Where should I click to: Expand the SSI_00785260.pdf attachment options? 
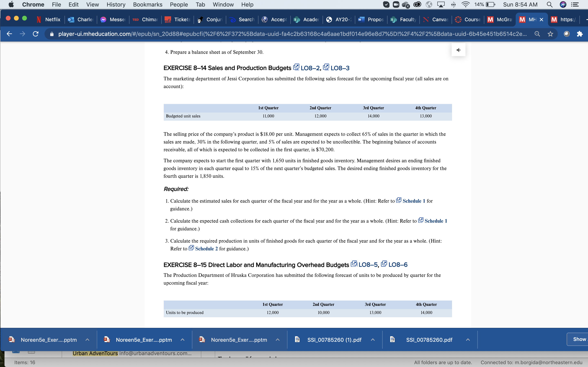468,339
